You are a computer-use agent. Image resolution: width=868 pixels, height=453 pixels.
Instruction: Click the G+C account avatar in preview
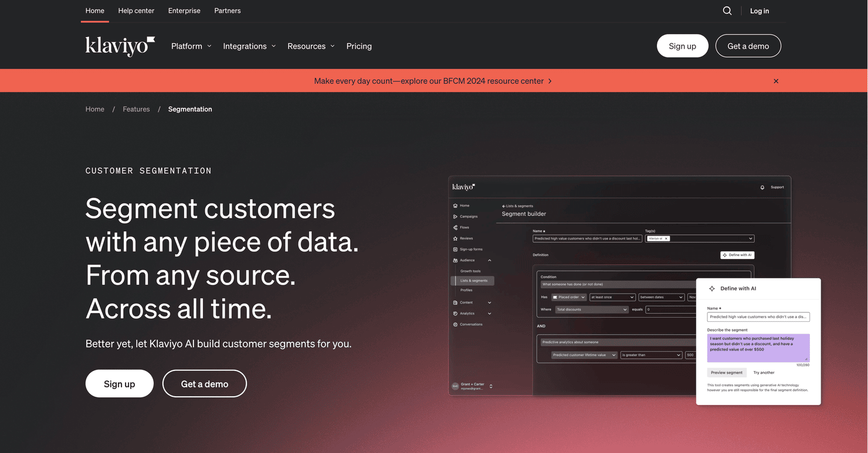click(455, 386)
